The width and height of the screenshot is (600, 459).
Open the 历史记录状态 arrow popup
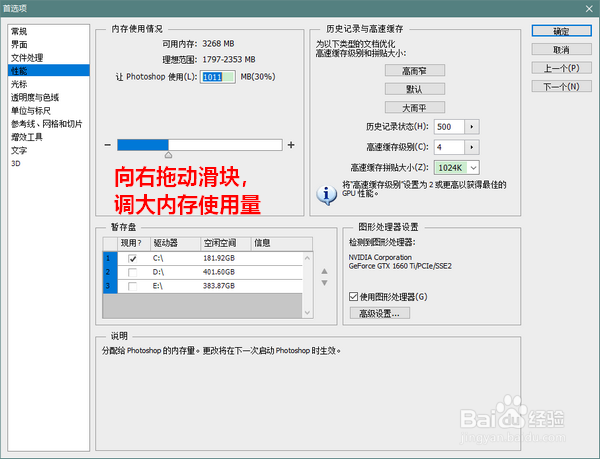click(x=472, y=127)
